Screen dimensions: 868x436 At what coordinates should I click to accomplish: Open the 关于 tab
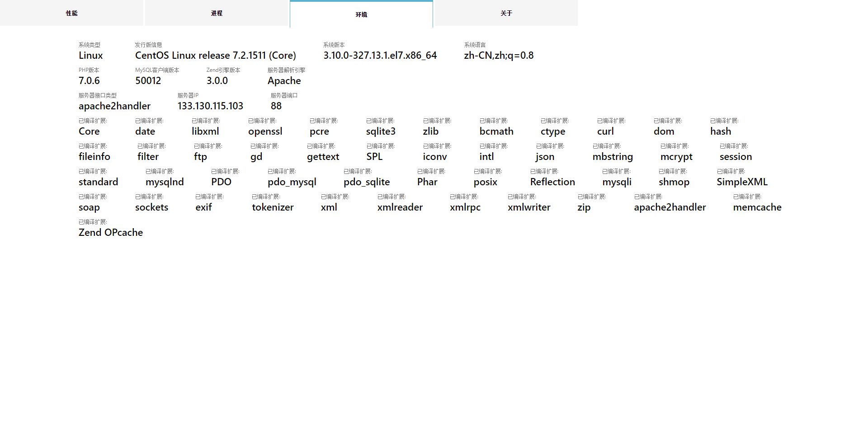(x=506, y=13)
